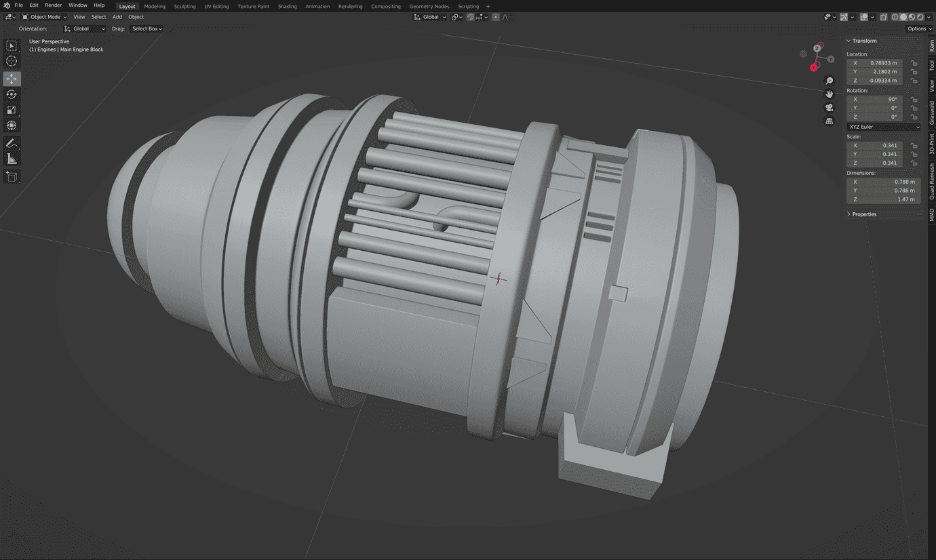Screen dimensions: 936x560
Task: Switch to material preview shading
Action: (911, 17)
